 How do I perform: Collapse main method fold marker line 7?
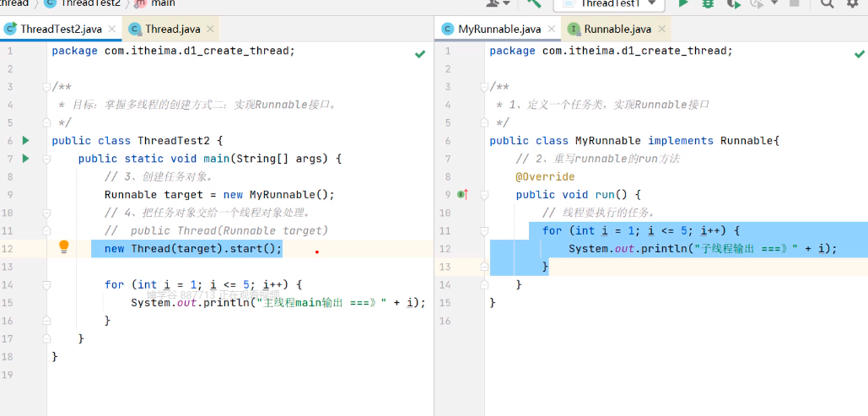(x=46, y=159)
